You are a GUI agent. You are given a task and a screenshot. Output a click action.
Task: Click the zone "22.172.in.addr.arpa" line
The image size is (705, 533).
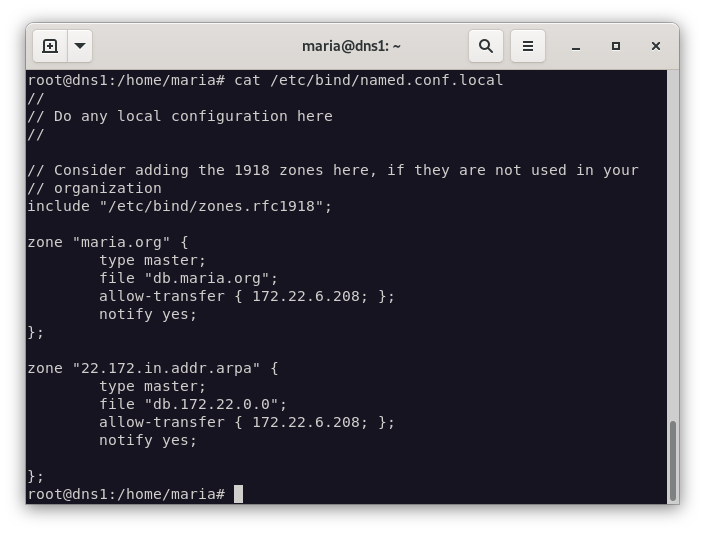pos(152,368)
